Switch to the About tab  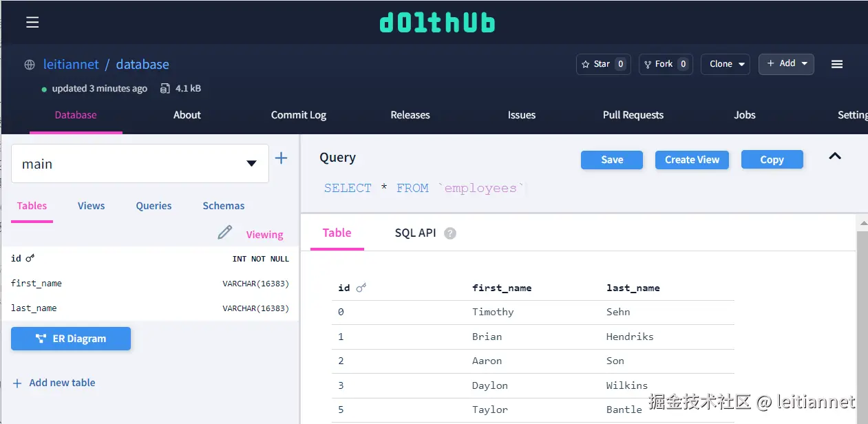tap(187, 115)
